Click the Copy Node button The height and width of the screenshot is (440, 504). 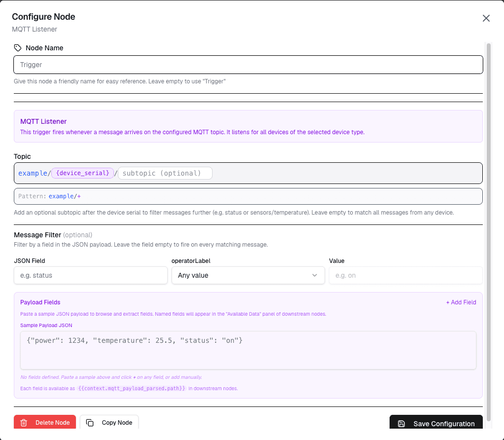[x=109, y=422]
